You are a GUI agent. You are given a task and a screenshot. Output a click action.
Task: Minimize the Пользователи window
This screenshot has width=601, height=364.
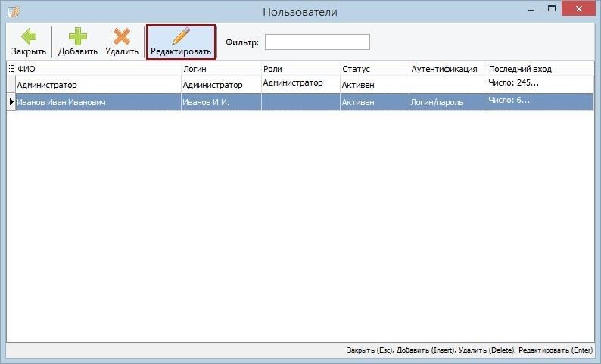point(531,10)
